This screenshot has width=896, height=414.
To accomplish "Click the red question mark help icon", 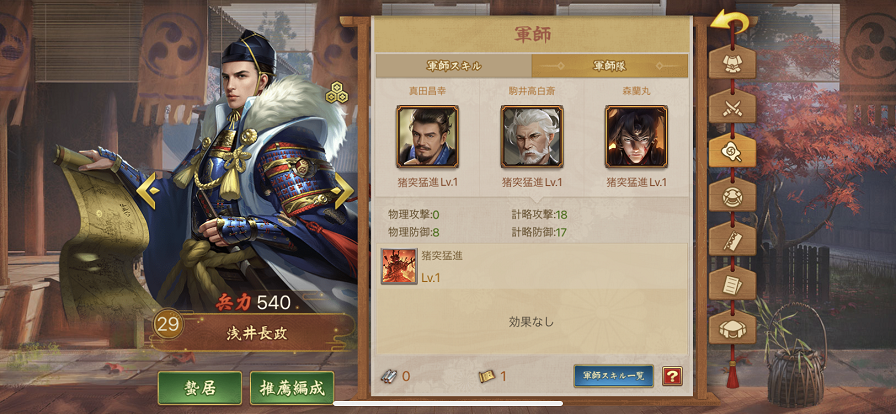I will tap(673, 376).
